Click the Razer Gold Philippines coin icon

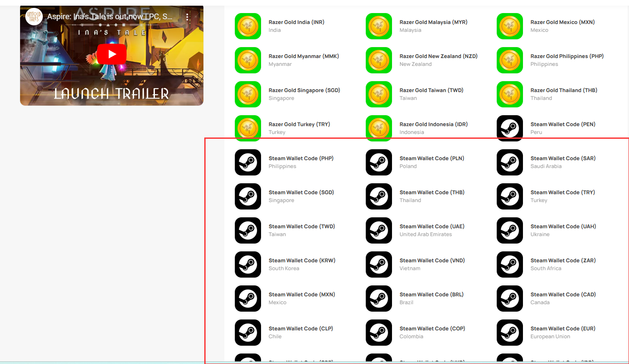[510, 60]
